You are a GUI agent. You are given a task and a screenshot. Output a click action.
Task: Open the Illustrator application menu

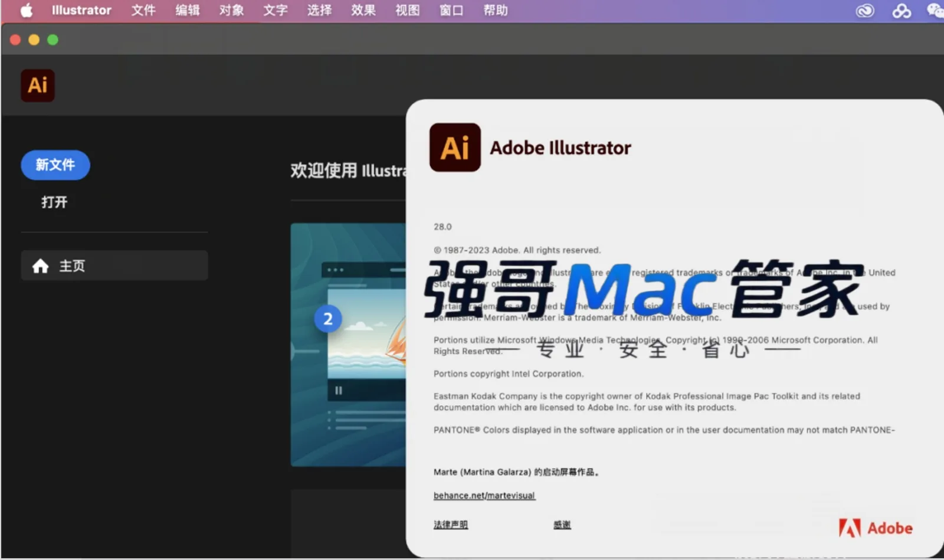coord(81,11)
